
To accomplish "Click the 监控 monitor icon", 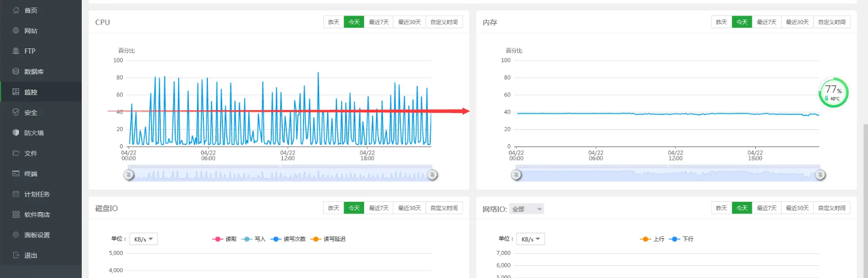I will [x=16, y=92].
